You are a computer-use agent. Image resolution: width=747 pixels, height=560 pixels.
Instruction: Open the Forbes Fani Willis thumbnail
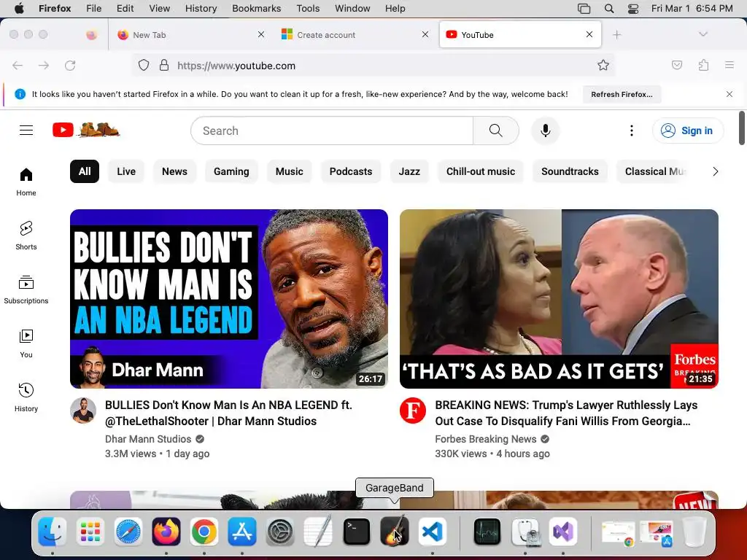coord(559,298)
